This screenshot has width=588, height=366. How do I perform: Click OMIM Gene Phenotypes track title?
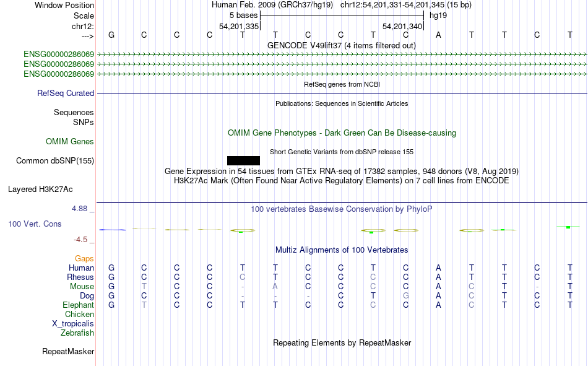pos(342,133)
